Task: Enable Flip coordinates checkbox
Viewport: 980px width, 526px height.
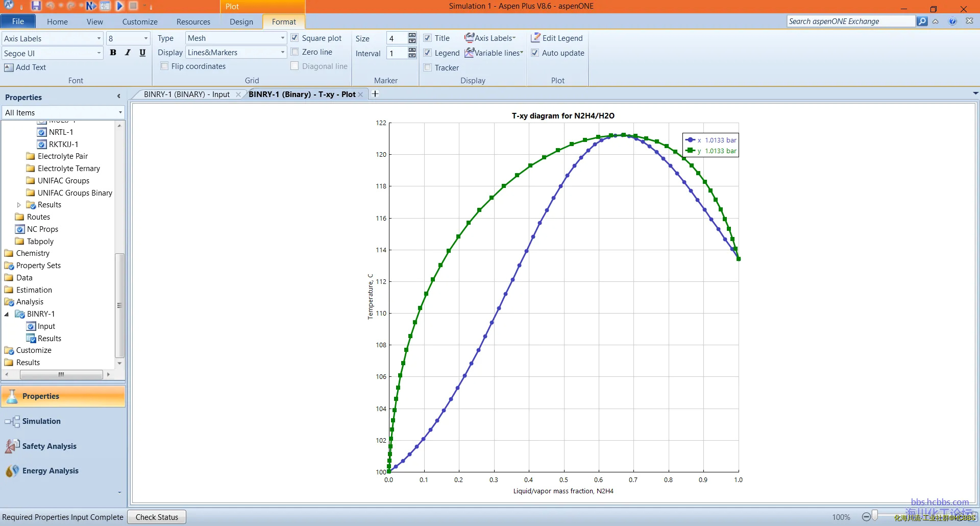Action: coord(164,66)
